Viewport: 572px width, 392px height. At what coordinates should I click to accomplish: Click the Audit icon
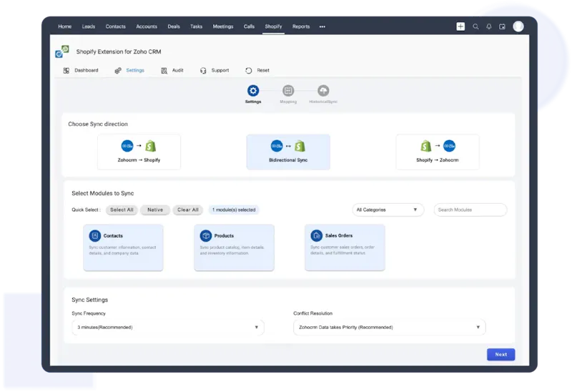[x=164, y=70]
